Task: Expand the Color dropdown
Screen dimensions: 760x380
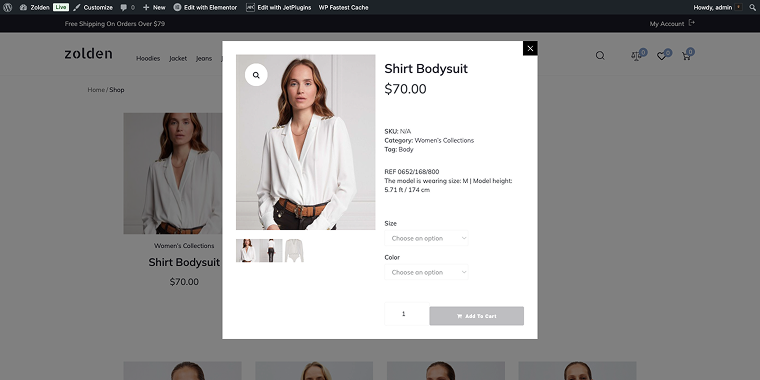Action: click(426, 272)
